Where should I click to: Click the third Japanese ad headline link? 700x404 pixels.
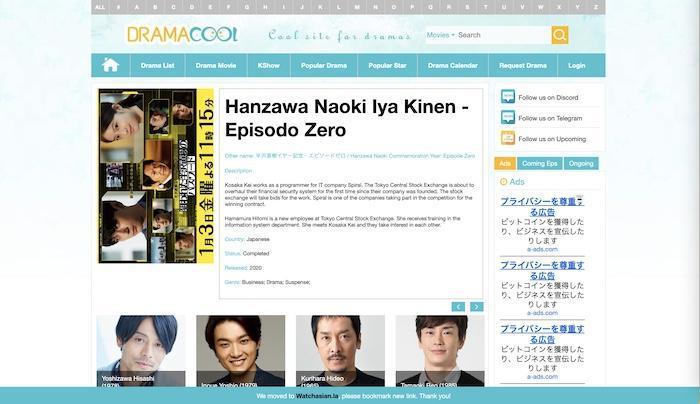coord(542,334)
